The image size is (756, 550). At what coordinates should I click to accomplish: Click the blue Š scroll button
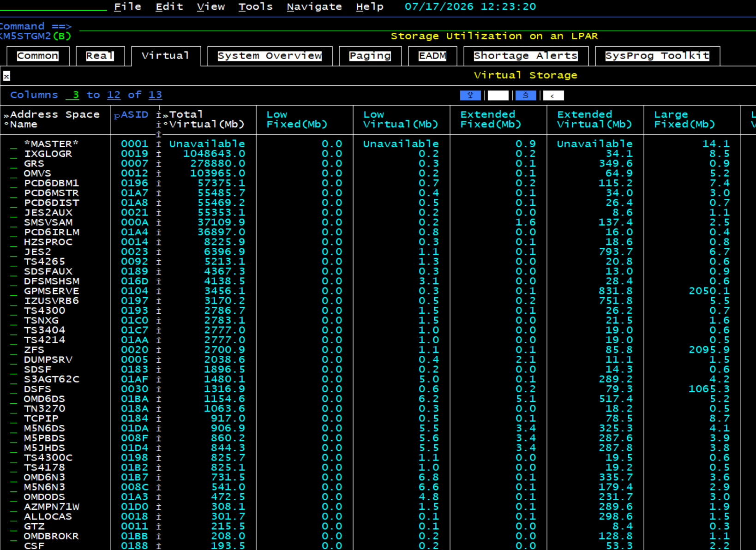click(526, 96)
